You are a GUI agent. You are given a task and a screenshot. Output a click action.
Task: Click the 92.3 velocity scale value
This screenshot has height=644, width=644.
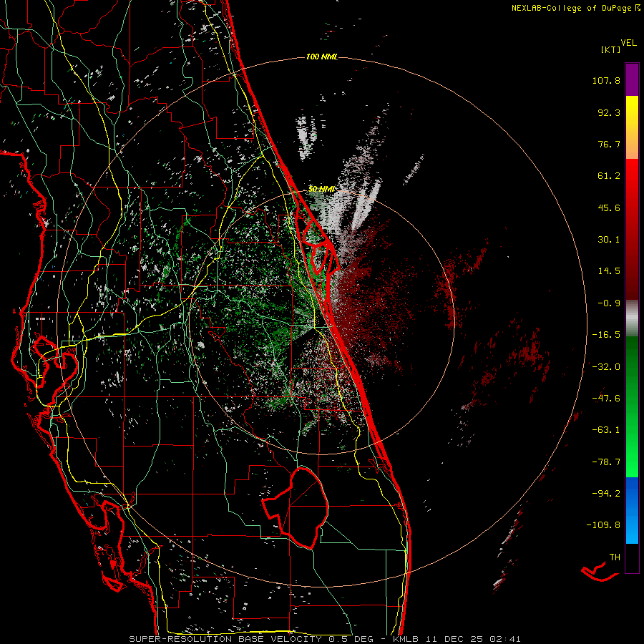(x=609, y=112)
